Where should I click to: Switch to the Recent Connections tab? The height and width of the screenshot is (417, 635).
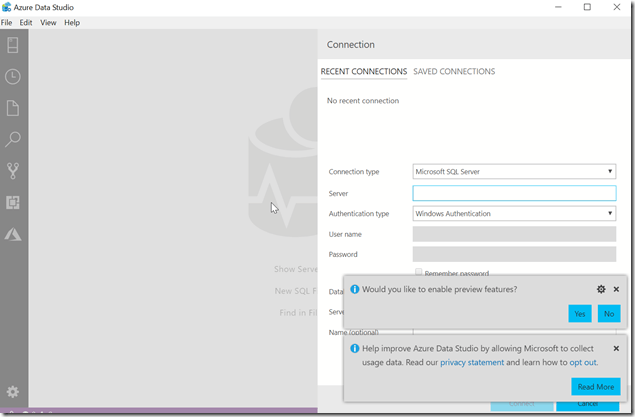pyautogui.click(x=364, y=72)
